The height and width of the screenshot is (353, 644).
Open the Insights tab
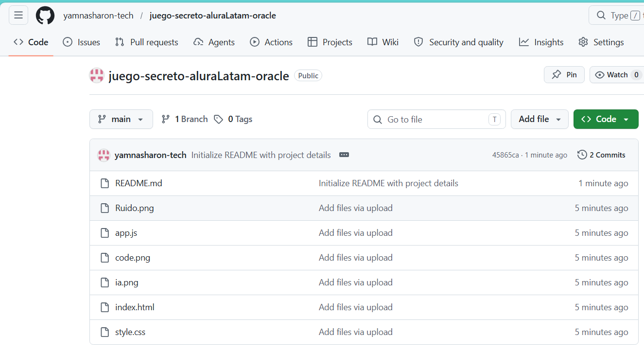541,42
